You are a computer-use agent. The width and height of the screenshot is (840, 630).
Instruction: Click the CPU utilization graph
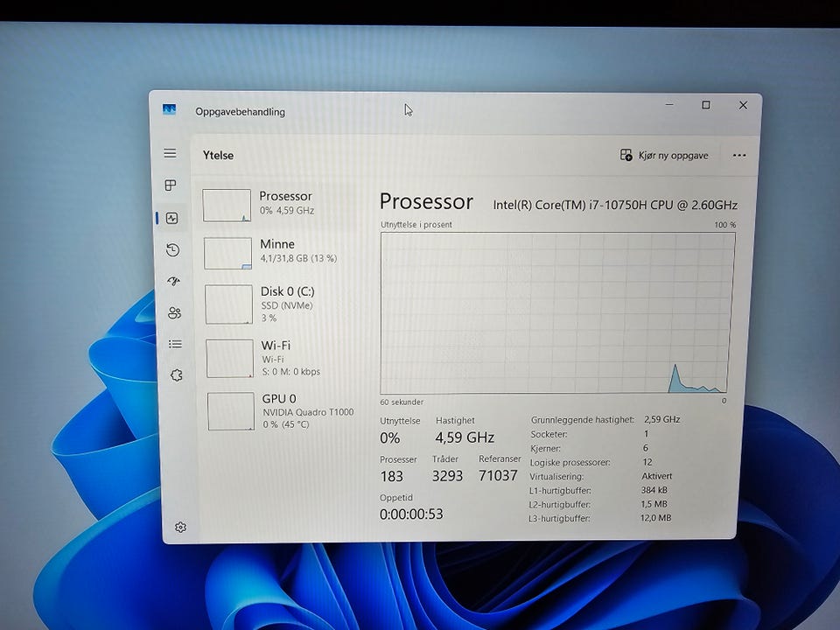(557, 313)
